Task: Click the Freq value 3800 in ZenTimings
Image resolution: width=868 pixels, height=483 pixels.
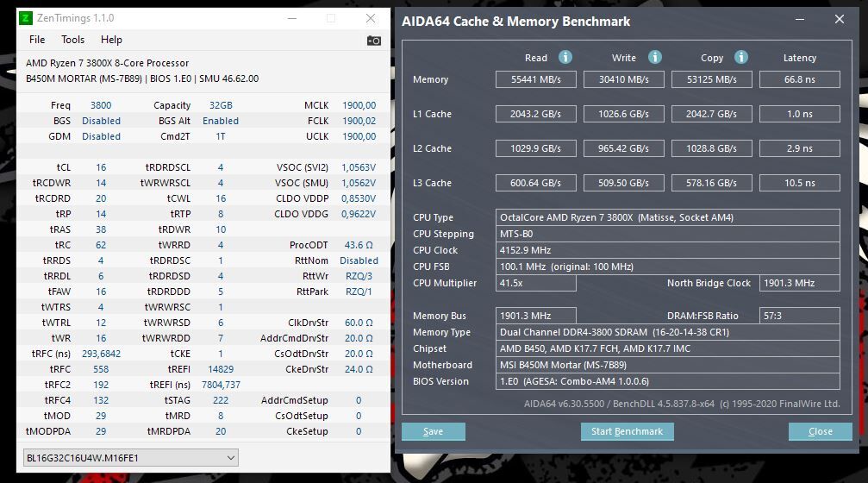Action: 101,105
